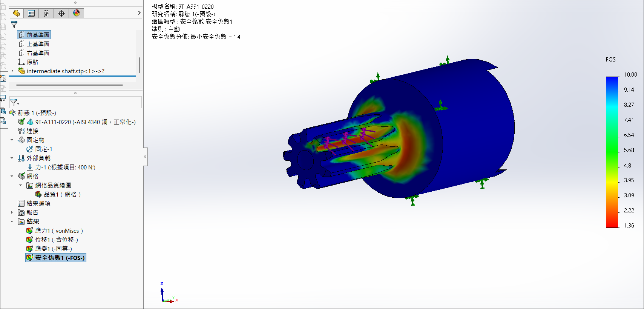Screen dimensions: 644x309
Task: Expand the intermediate shaft.stp feature node
Action: click(x=12, y=71)
